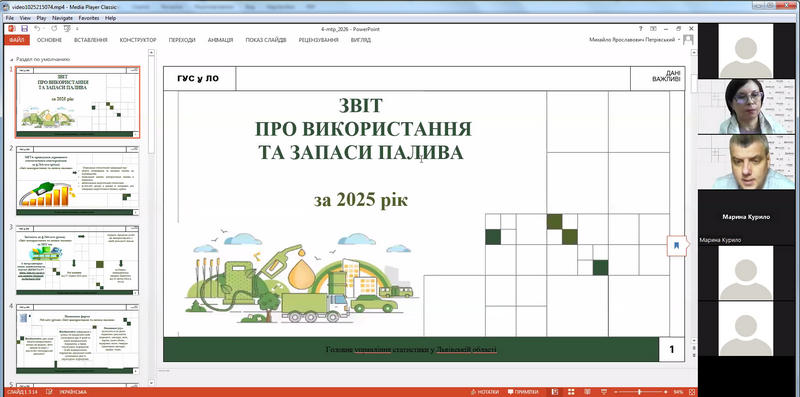Open Media Player Classic Help menu
The width and height of the screenshot is (800, 397).
111,18
